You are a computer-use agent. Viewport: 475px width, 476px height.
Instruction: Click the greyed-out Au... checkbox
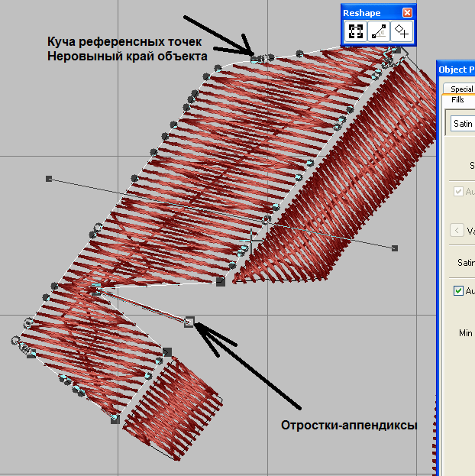458,191
